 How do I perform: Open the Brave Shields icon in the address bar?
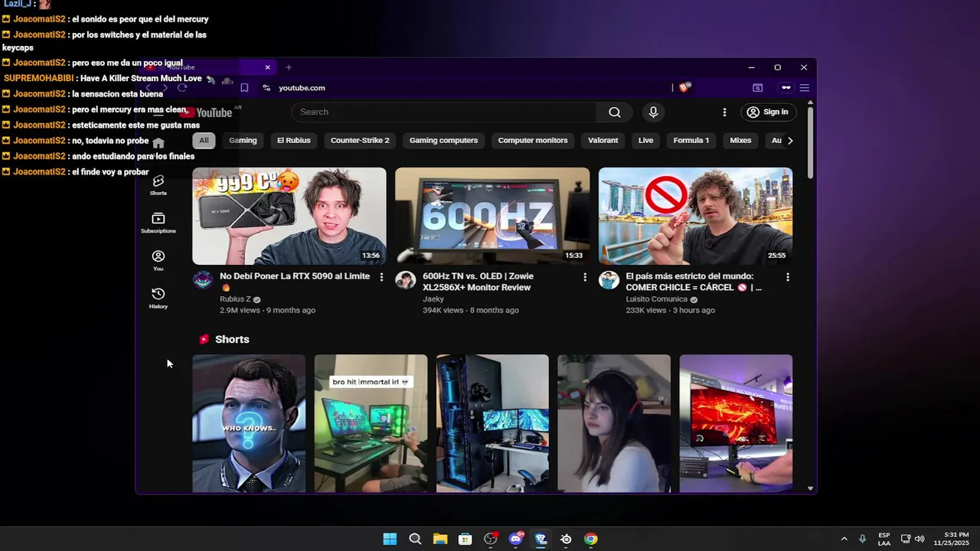point(684,87)
